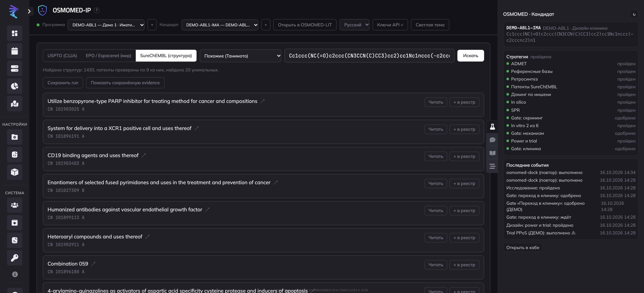Screen dimensions: 644x293
Task: Expand the sidebar with the chevron arrow
Action: coord(29,11)
